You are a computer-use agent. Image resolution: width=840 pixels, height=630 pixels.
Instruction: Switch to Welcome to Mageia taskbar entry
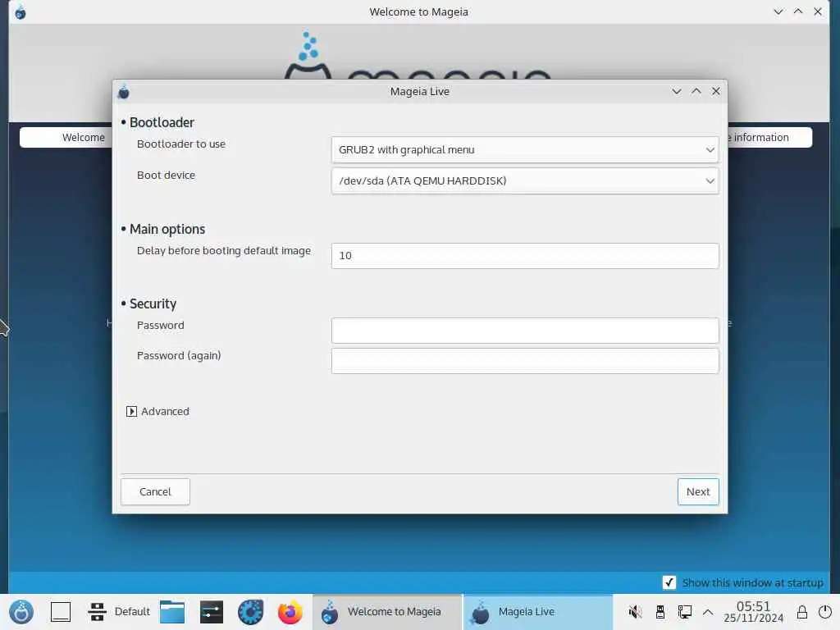pyautogui.click(x=387, y=612)
